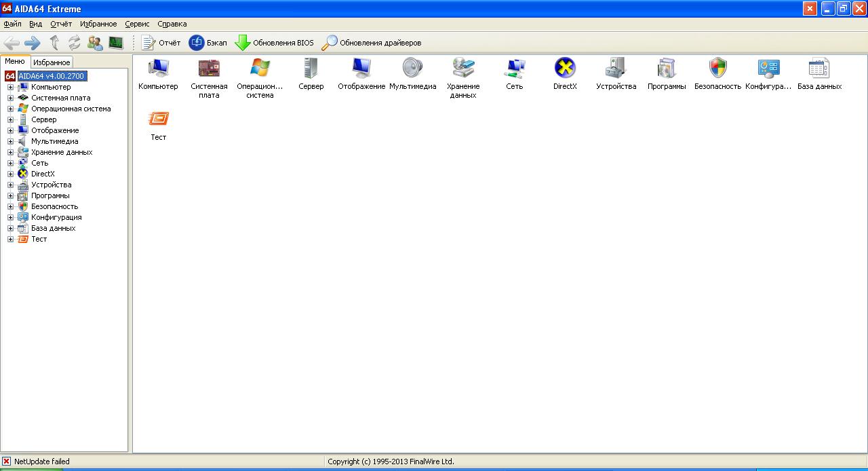Click the FinalWire copyright status text
Viewport: 868px width, 471px height.
[x=391, y=461]
